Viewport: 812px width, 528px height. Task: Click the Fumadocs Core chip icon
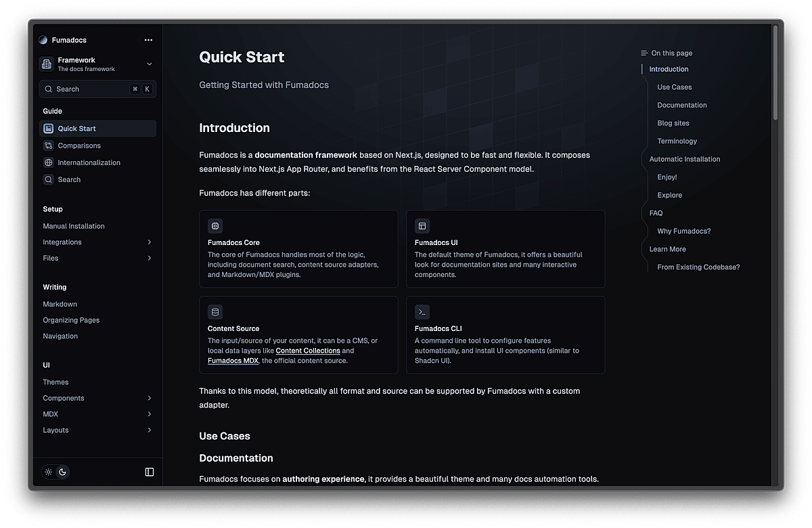point(215,226)
